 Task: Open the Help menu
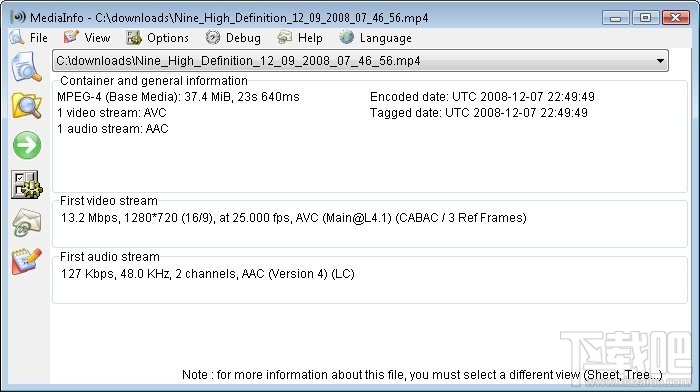click(310, 38)
